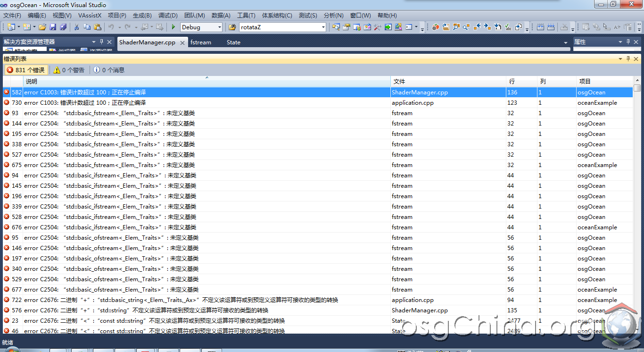The height and width of the screenshot is (352, 644).
Task: Select error 730 C1003 in application.cpp
Action: pos(318,102)
